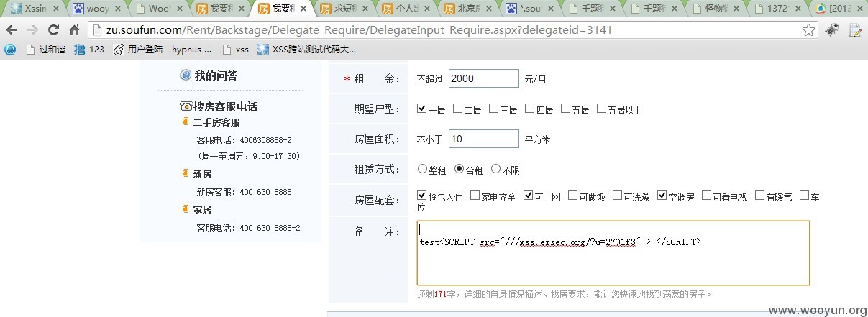Screen dimensions: 868x317
Task: Open the XSS跨站测试代码大 bookmark
Action: [x=306, y=50]
